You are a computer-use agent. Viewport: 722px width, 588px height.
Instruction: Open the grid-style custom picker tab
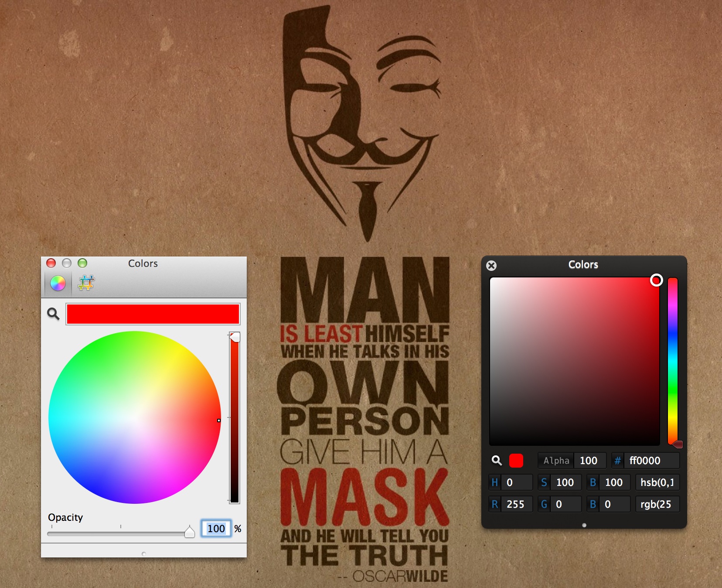(86, 283)
